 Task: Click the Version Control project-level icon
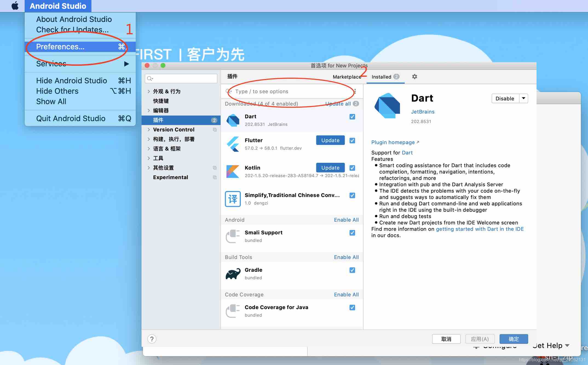[x=215, y=130]
